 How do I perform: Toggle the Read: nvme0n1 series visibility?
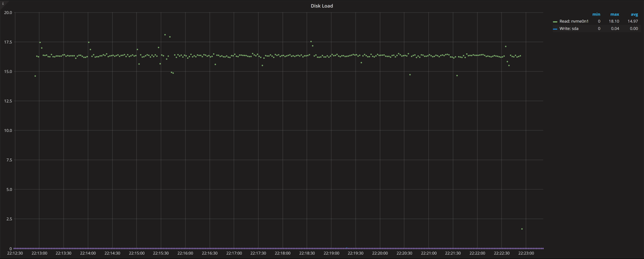[574, 21]
